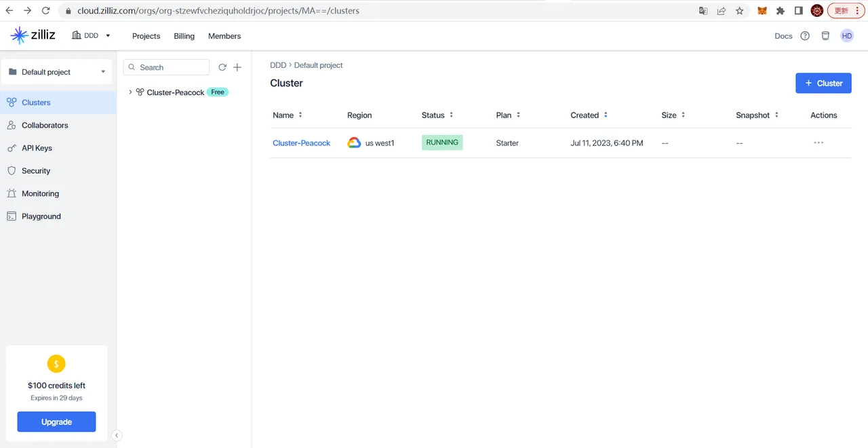Image resolution: width=868 pixels, height=448 pixels.
Task: Reload the browser page
Action: [x=46, y=11]
